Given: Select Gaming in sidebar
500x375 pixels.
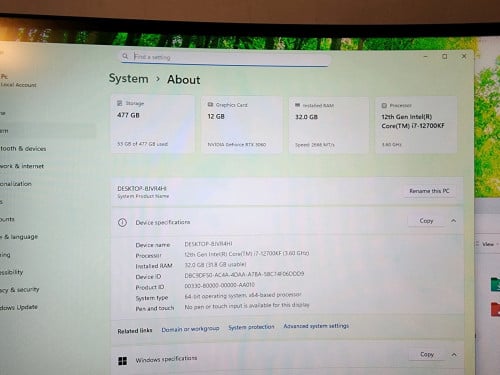Looking at the screenshot, I should 5,255.
